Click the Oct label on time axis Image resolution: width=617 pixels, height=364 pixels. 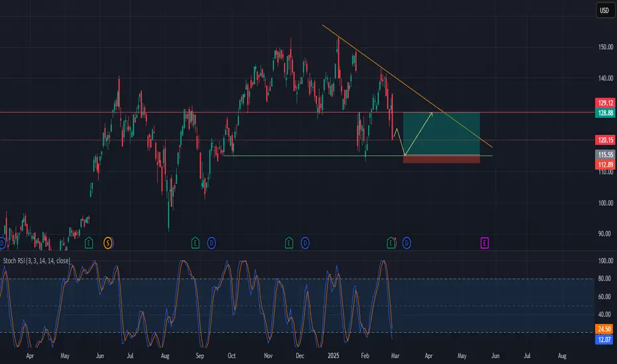coord(232,356)
